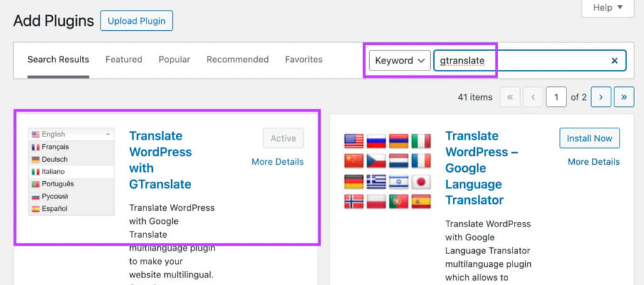Click the China flag in flags grid
Screen dimensions: 644x285
click(354, 160)
